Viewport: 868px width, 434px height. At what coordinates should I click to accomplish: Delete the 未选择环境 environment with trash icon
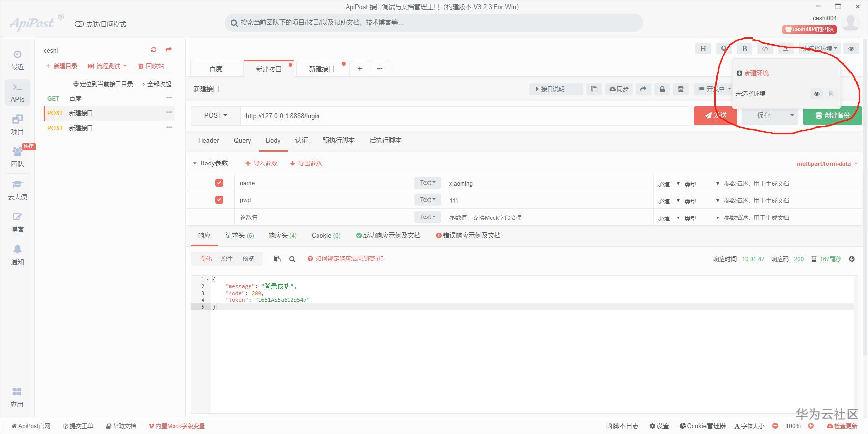[831, 94]
